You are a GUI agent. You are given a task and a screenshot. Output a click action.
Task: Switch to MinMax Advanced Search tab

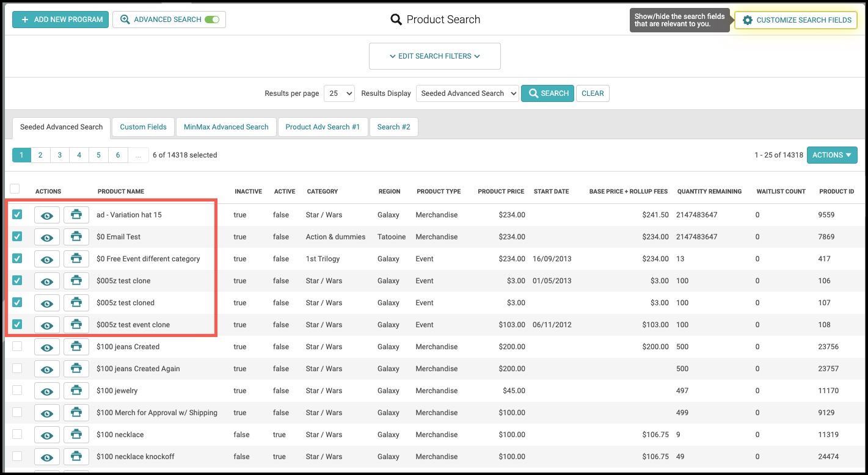226,127
